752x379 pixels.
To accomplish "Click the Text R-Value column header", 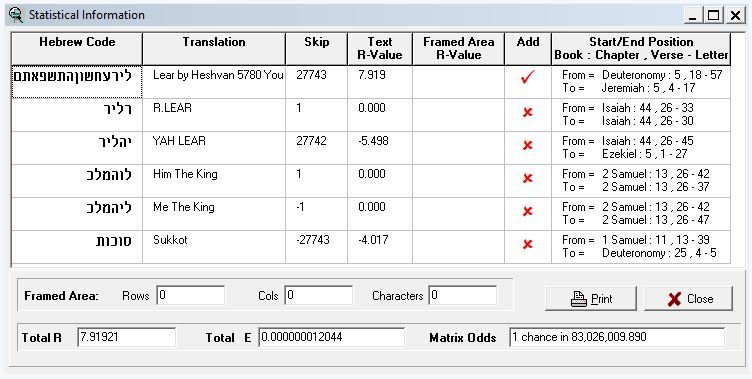I will click(x=380, y=48).
